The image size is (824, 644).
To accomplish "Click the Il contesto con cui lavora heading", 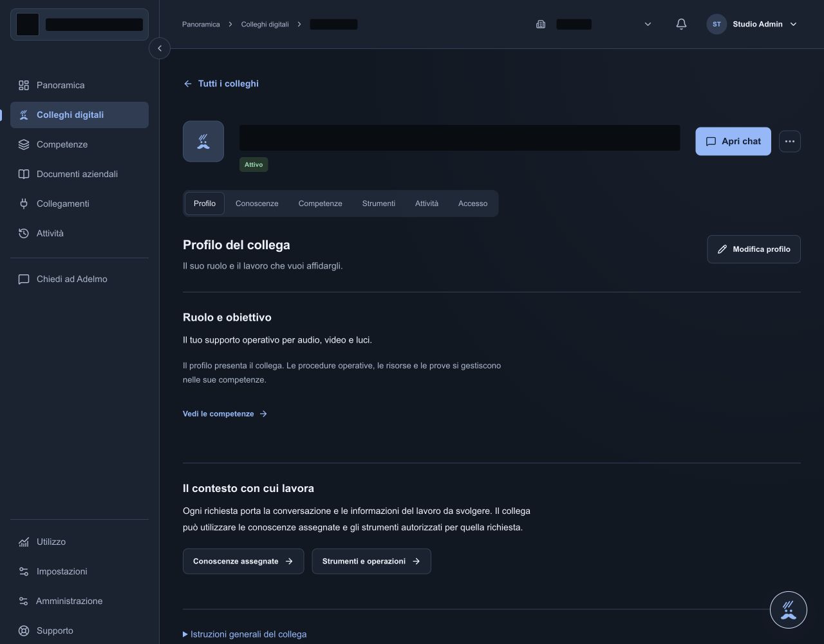I will pos(248,488).
